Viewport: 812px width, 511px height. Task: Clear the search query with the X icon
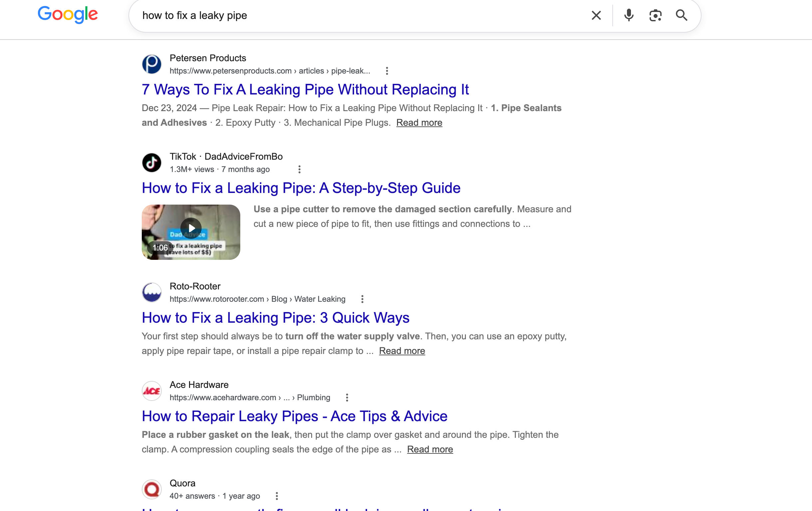coord(596,16)
